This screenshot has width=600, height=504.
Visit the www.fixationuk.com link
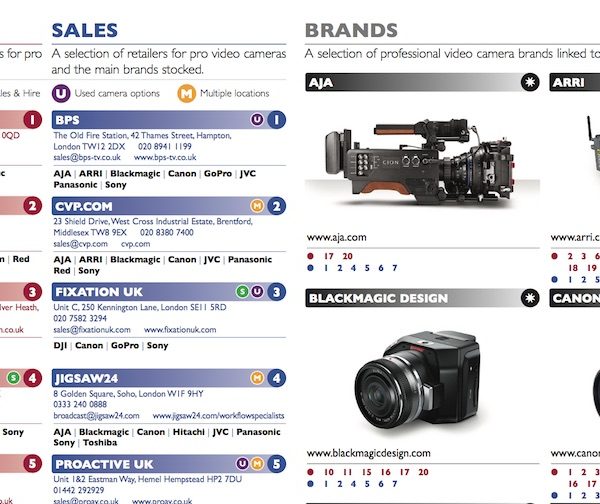pos(180,329)
